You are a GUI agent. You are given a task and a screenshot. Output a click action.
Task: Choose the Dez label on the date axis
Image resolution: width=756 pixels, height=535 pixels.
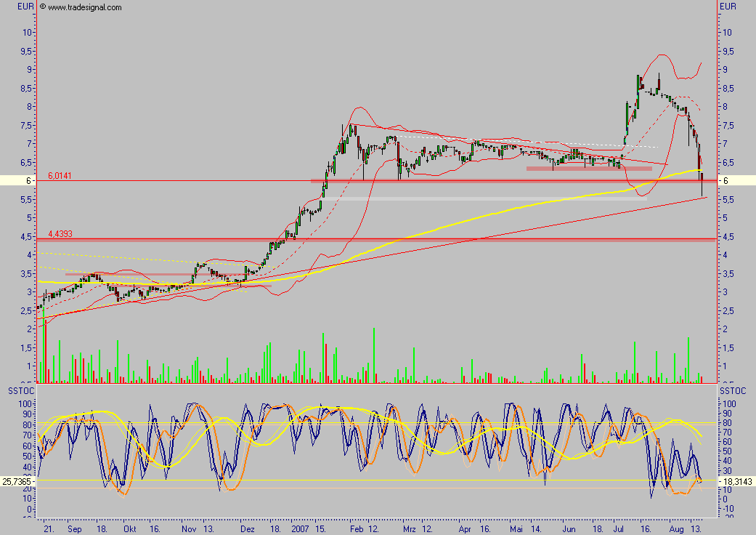[247, 531]
